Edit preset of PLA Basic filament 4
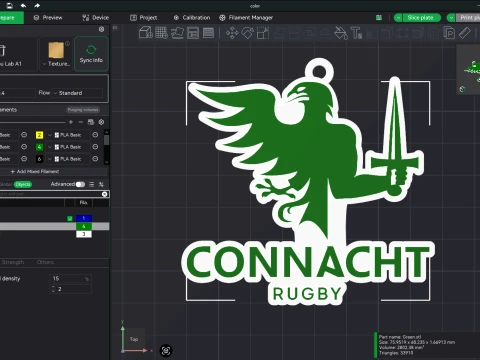Image resolution: width=480 pixels, height=360 pixels. click(x=95, y=147)
